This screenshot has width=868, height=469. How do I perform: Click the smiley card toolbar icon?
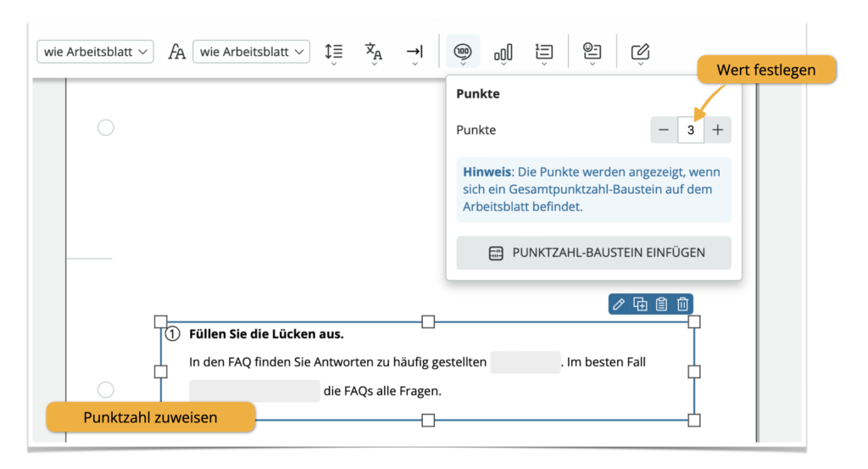(x=592, y=52)
